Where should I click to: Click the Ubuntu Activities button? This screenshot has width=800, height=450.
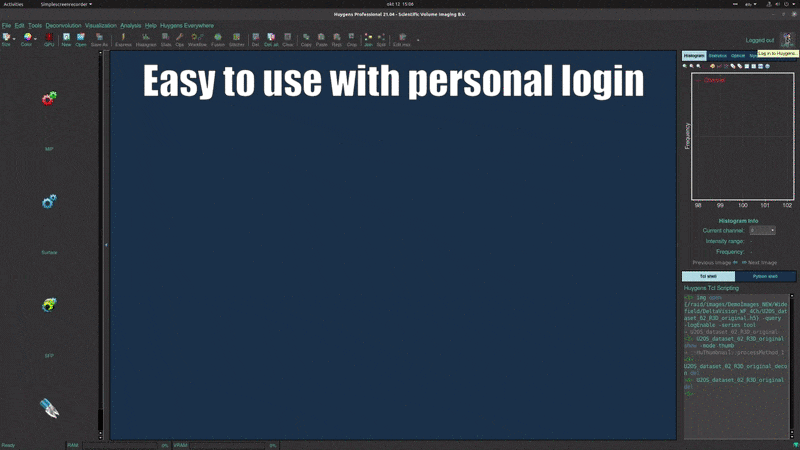tap(13, 4)
